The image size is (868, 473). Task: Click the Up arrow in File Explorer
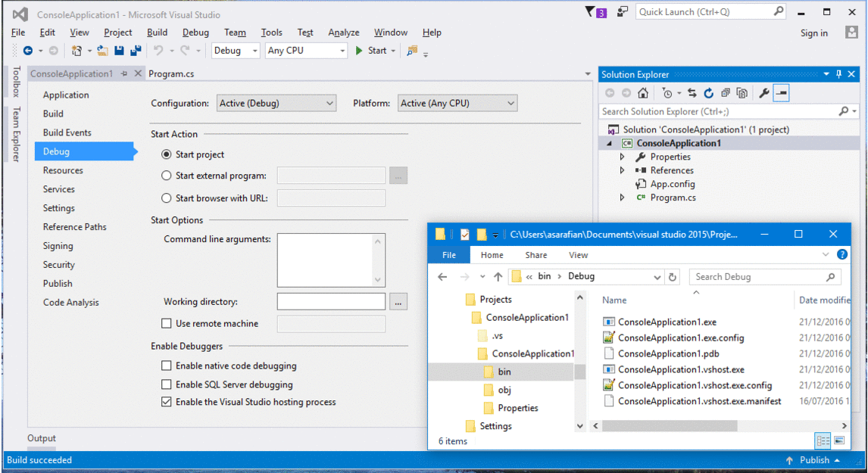[x=498, y=276]
